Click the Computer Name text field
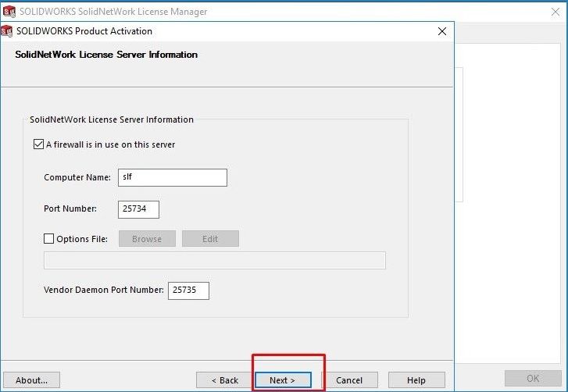Viewport: 568px width, 392px height. click(x=172, y=177)
